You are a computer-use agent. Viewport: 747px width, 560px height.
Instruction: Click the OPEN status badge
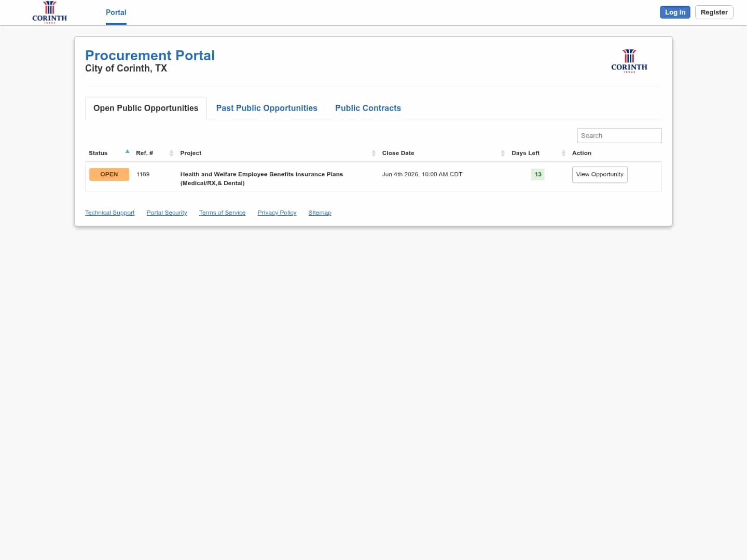click(109, 174)
